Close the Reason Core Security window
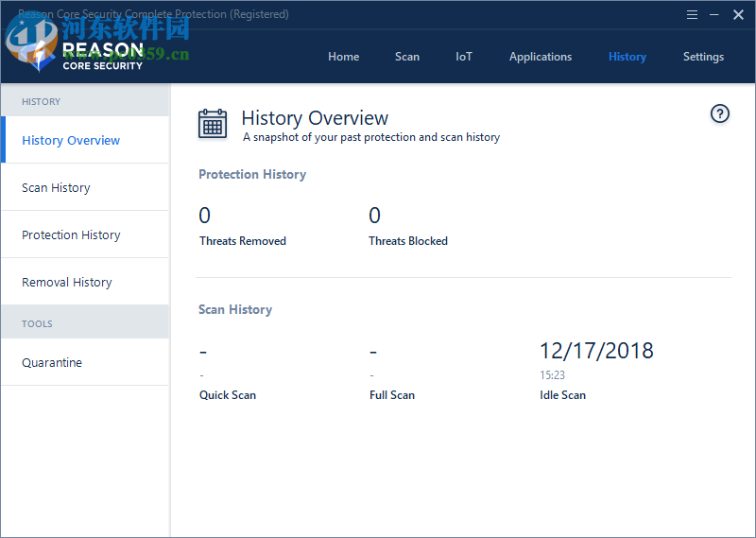This screenshot has height=538, width=756. tap(738, 14)
